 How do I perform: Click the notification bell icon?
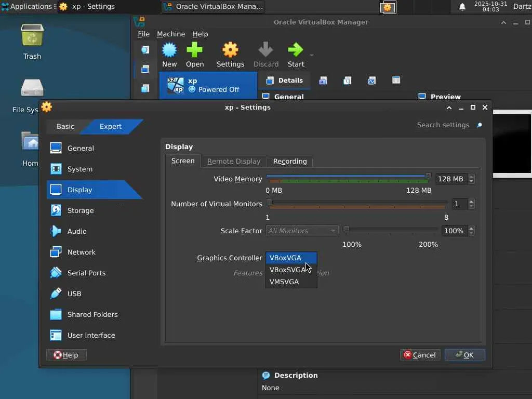point(462,7)
